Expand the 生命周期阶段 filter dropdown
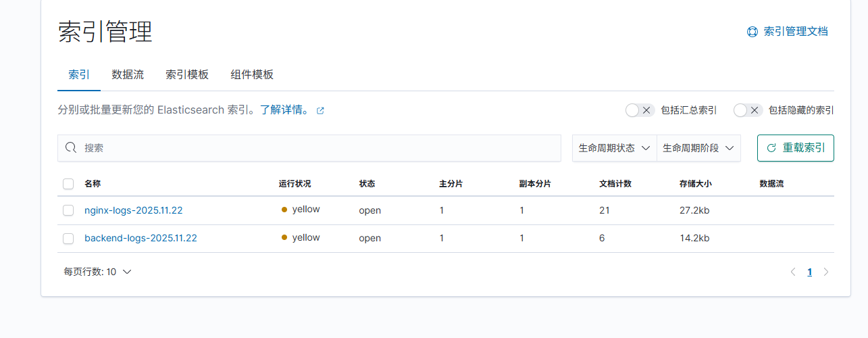 [698, 148]
